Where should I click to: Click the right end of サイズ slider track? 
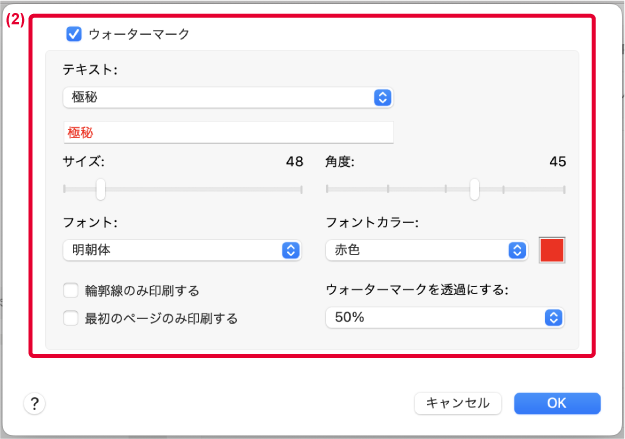301,190
